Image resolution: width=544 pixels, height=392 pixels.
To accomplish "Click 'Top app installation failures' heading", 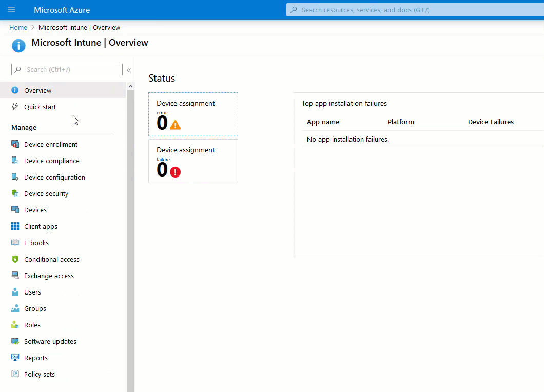I will pos(344,103).
